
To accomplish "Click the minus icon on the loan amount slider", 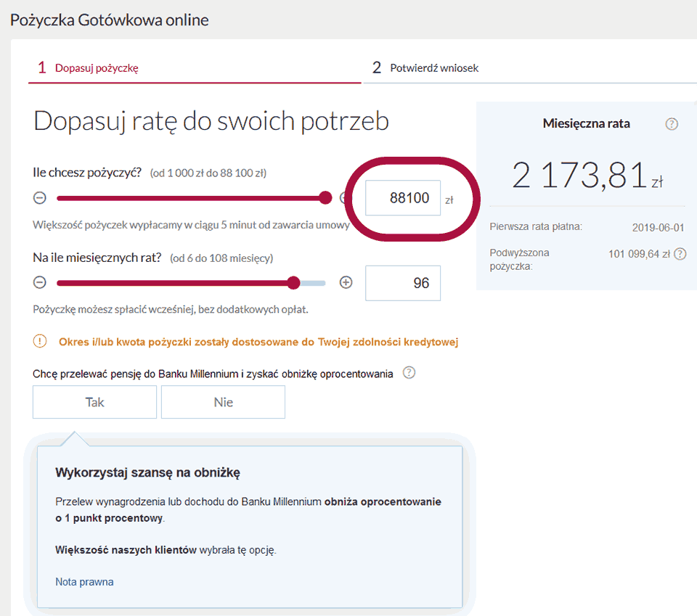I will tap(40, 197).
